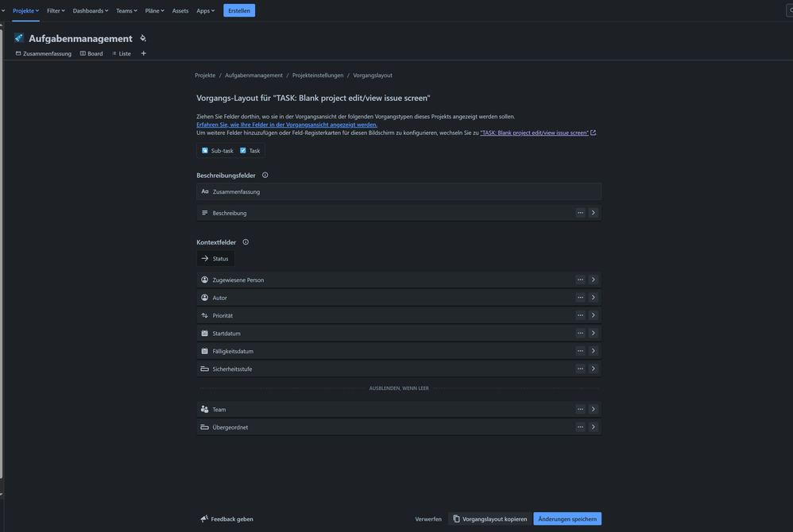Open the Feedback geben button

tap(226, 519)
